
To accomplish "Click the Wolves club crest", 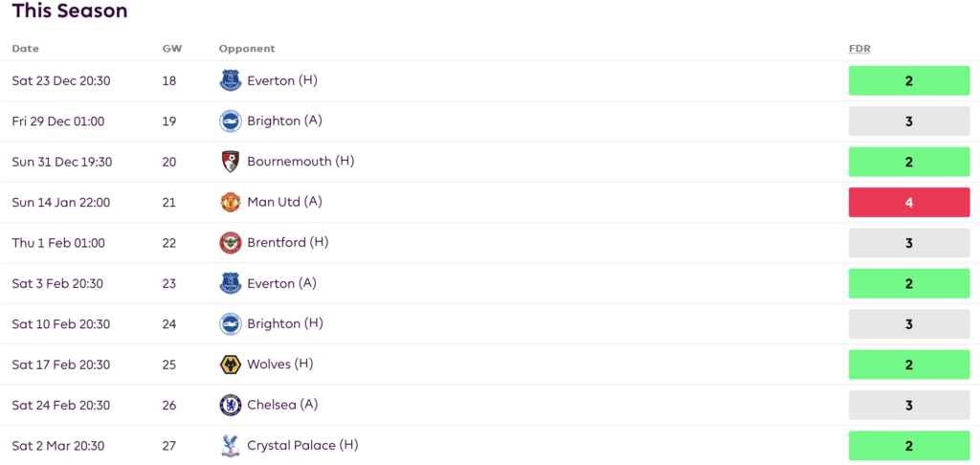I will coord(230,365).
